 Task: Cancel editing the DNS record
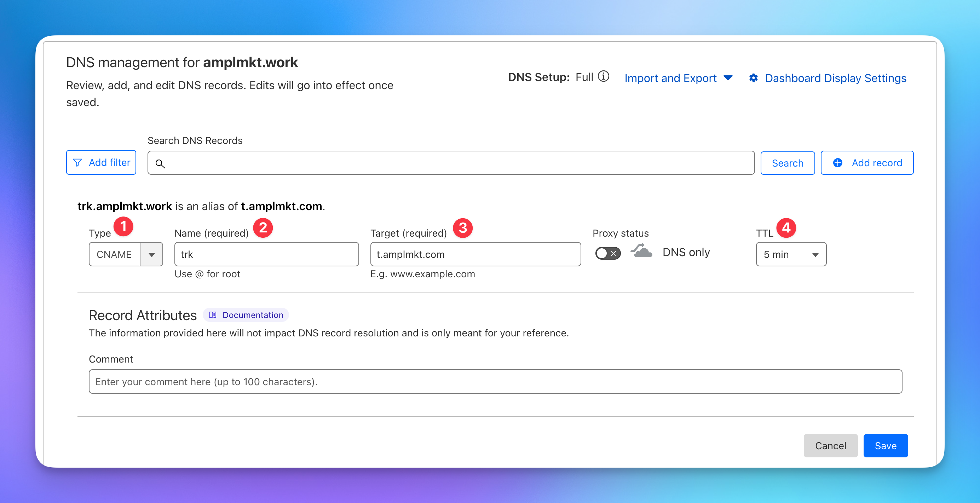pos(830,446)
